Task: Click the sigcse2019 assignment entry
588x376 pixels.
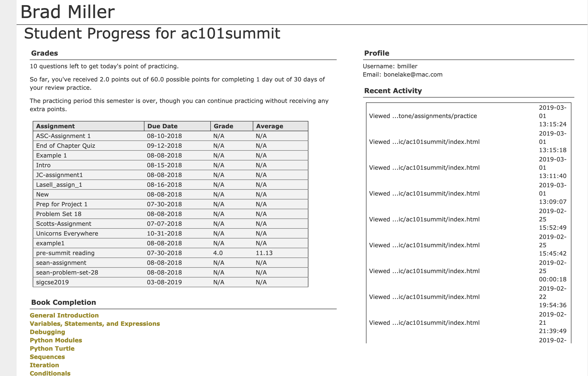Action: (x=52, y=282)
